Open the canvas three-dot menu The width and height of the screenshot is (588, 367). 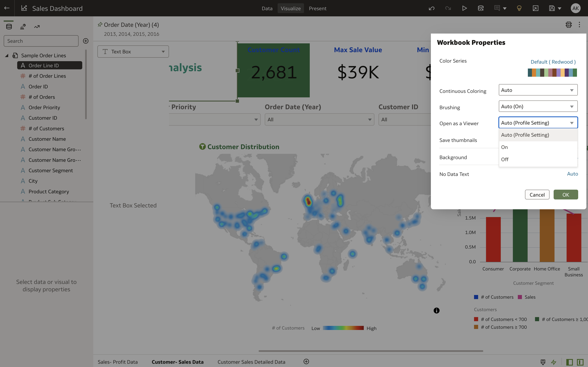click(579, 25)
